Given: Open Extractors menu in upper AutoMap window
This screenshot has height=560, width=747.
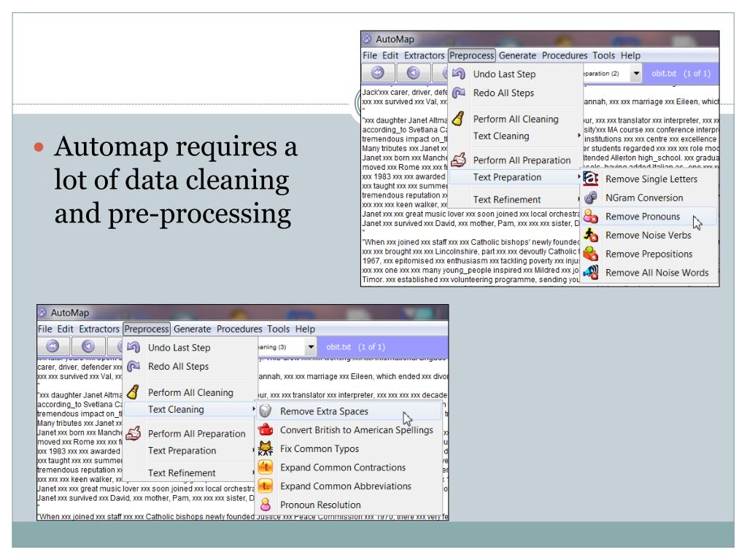Looking at the screenshot, I should (424, 55).
